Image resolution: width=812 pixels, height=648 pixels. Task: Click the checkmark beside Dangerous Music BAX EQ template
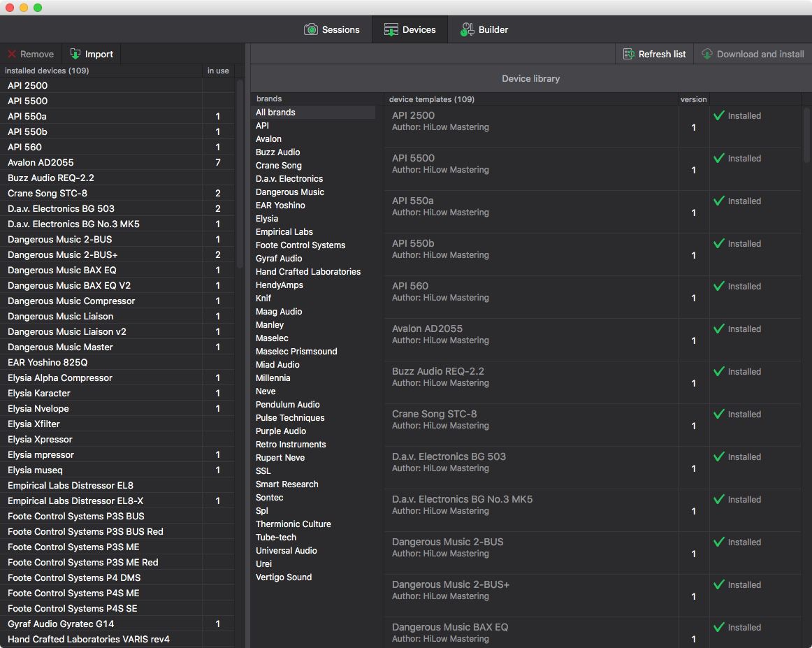coord(719,627)
